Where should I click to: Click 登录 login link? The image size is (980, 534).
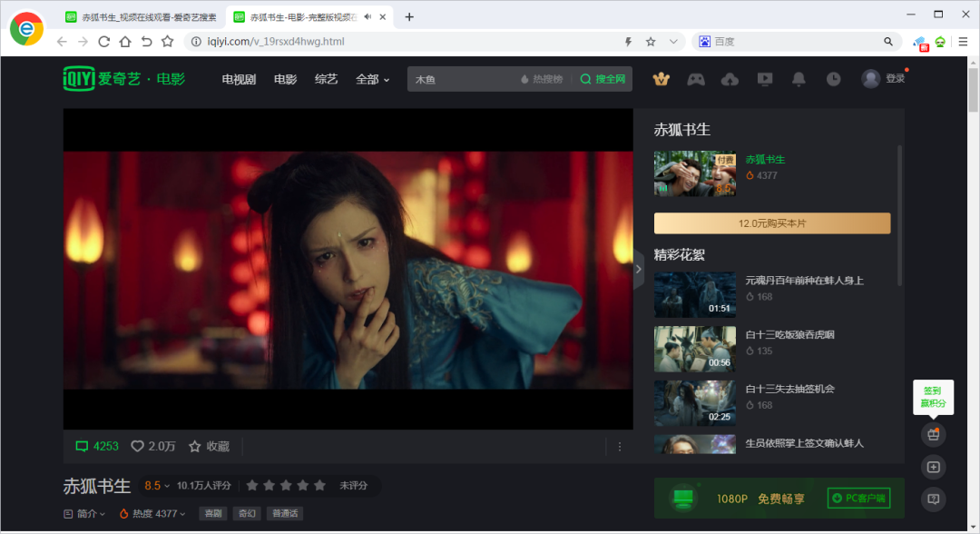(x=895, y=79)
